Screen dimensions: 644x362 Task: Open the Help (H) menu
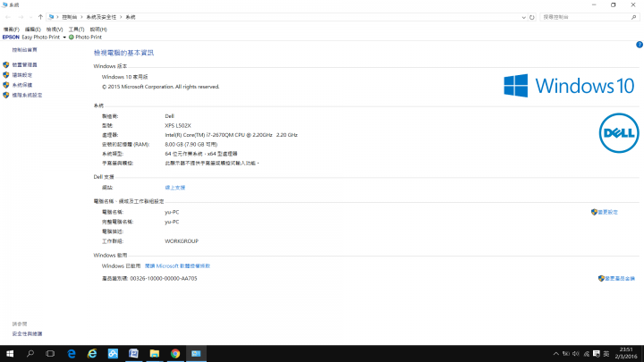(x=98, y=29)
